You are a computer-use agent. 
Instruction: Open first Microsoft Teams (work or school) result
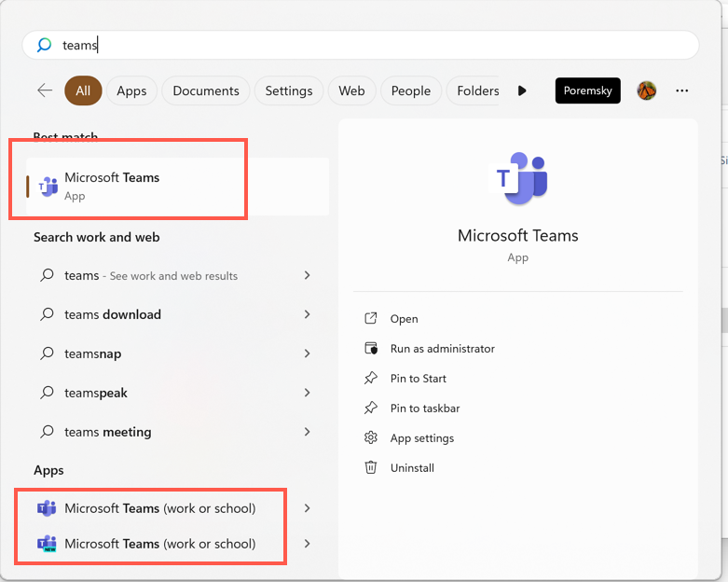click(177, 508)
